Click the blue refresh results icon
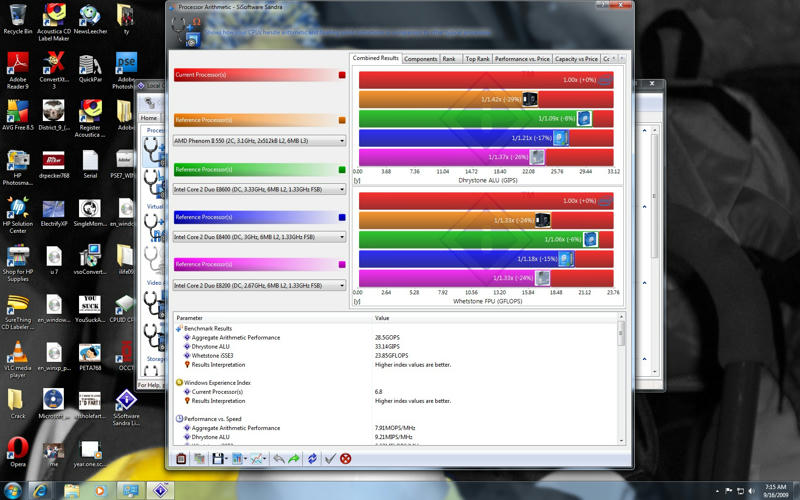The image size is (800, 500). point(312,459)
